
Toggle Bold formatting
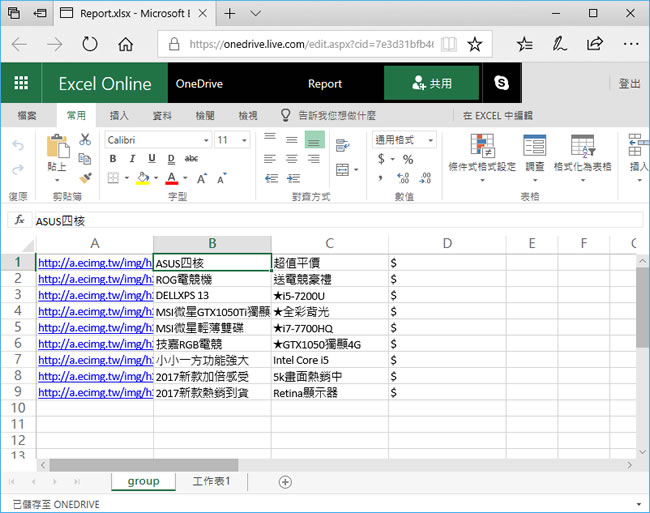113,158
